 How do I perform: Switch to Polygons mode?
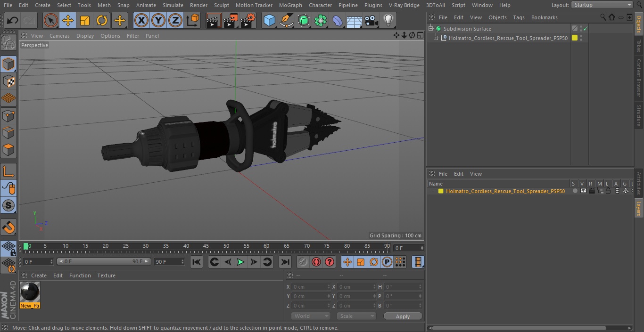[8, 150]
